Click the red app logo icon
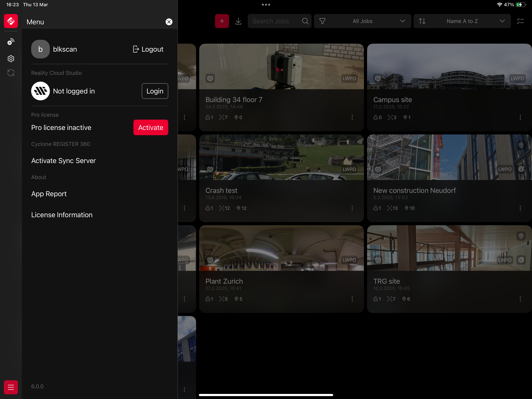 [11, 21]
